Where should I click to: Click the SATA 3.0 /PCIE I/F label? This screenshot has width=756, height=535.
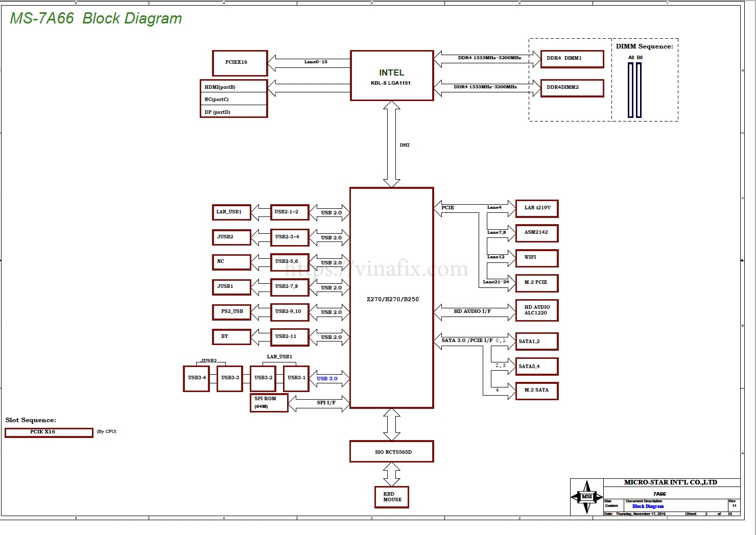click(467, 341)
